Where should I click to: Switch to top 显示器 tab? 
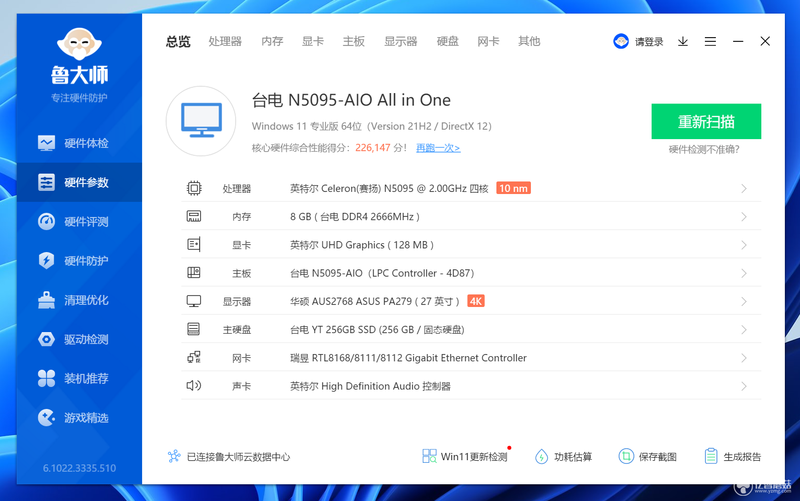(401, 41)
